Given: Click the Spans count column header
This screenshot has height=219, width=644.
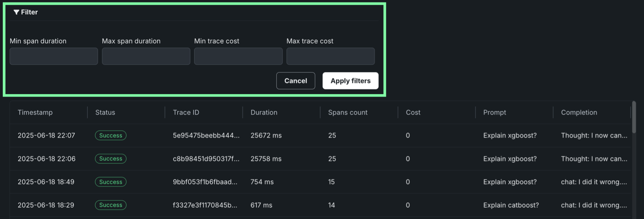Looking at the screenshot, I should 348,112.
